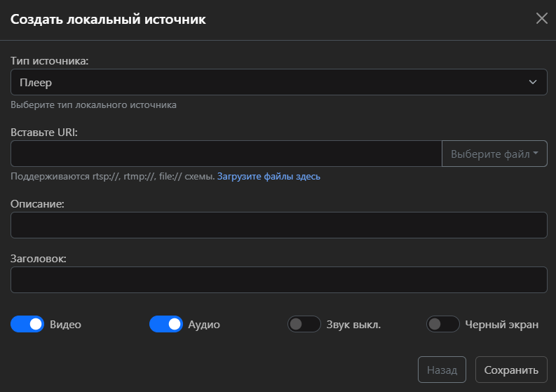This screenshot has width=556, height=392.
Task: Click the Сохранить button
Action: point(511,370)
